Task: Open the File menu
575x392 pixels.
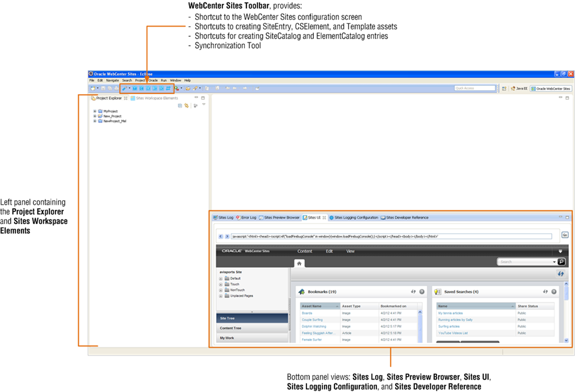Action: [x=92, y=80]
